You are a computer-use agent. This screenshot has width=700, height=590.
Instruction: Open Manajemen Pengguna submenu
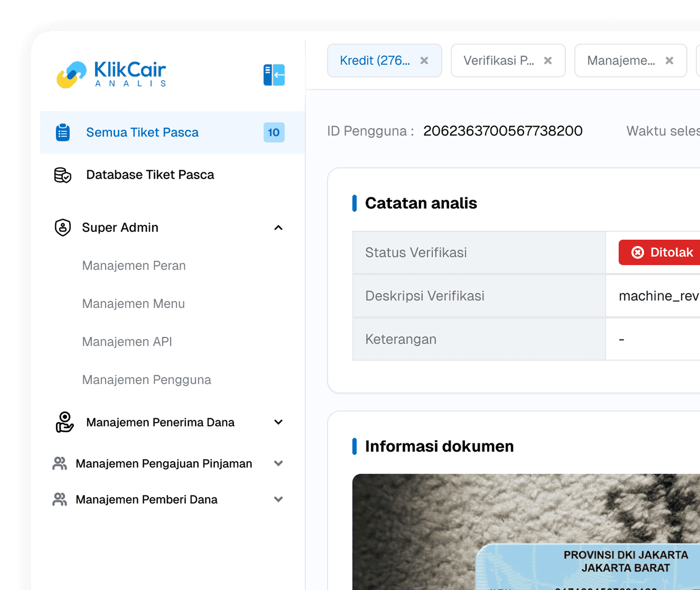pyautogui.click(x=146, y=380)
